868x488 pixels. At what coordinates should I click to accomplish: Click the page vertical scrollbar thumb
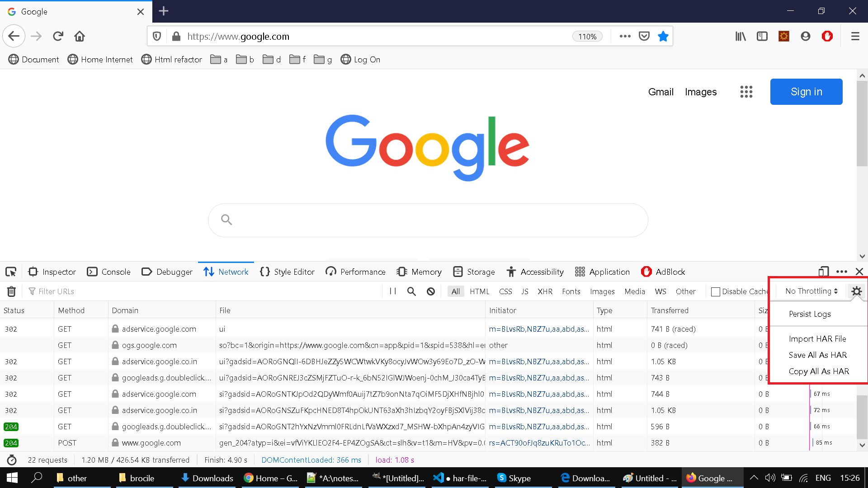(x=862, y=124)
